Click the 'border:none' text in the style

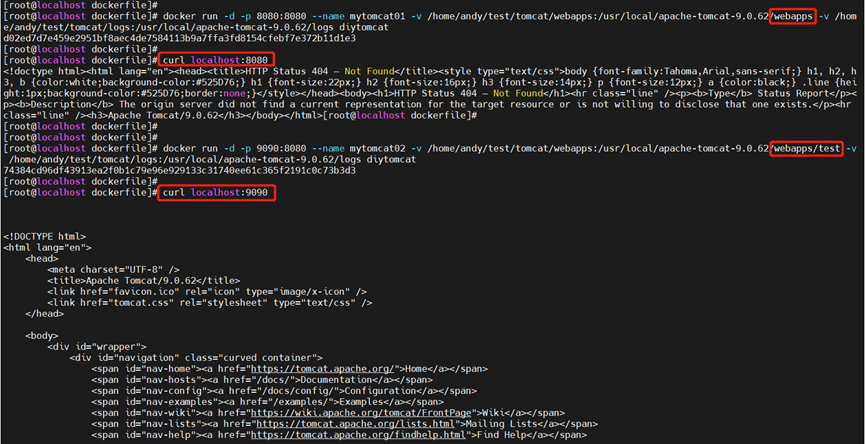(x=218, y=93)
